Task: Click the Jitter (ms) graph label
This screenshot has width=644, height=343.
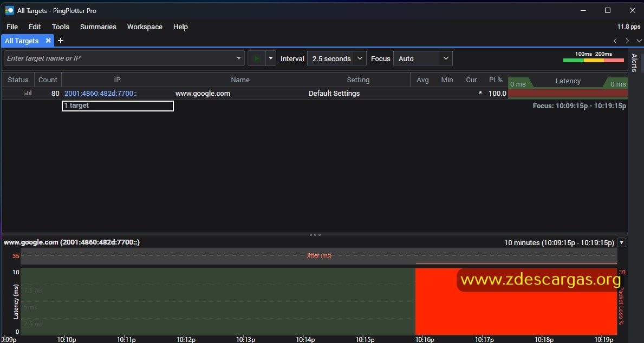Action: coord(318,255)
